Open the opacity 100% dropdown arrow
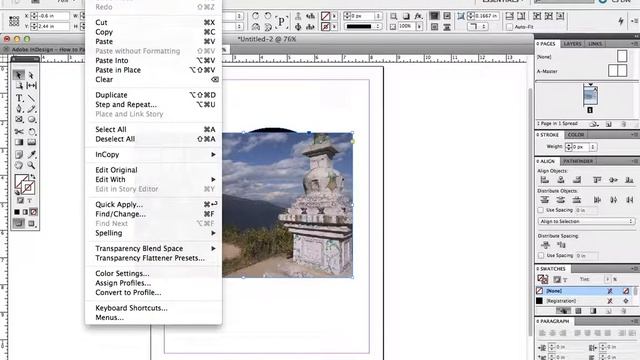 tap(419, 27)
